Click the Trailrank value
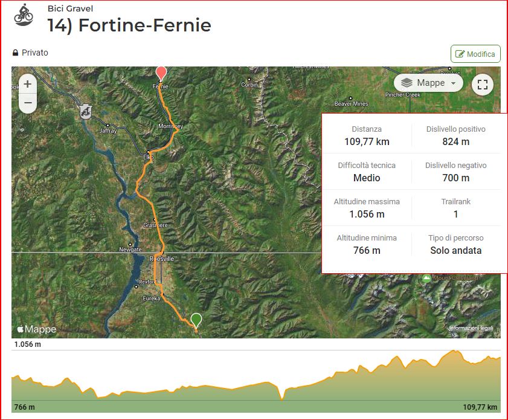The height and width of the screenshot is (420, 508). pyautogui.click(x=455, y=214)
